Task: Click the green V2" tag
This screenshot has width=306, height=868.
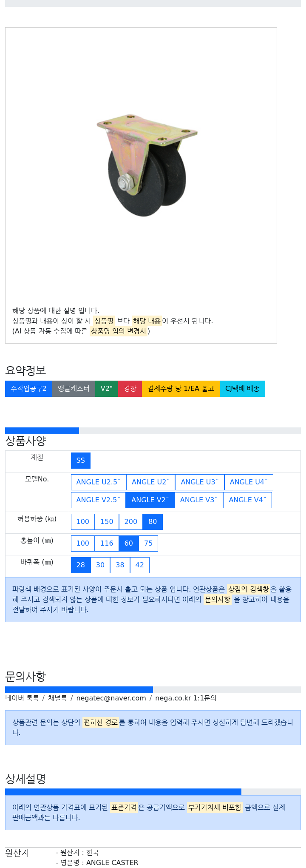Action: (x=107, y=389)
